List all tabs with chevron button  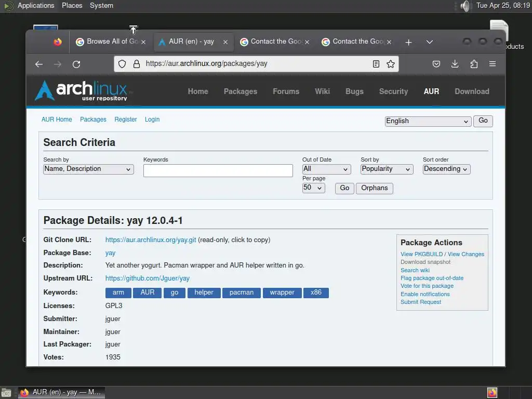430,42
